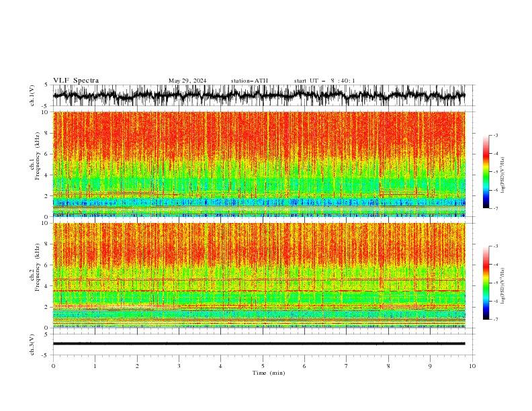Viewport: 532px width, 411px height.
Task: Click time axis tick label "7"
Action: pyautogui.click(x=347, y=366)
